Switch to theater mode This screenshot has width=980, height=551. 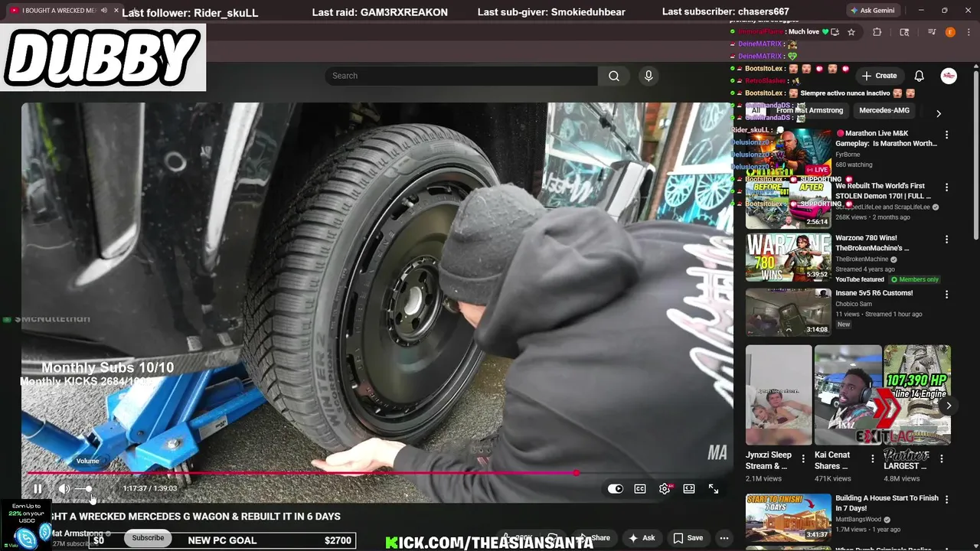click(689, 489)
